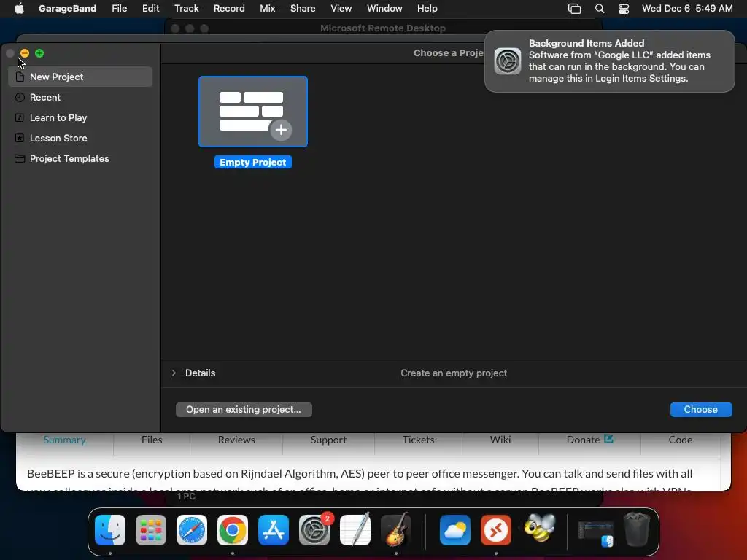The height and width of the screenshot is (560, 747).
Task: Click Donate tab in background browser
Action: [x=589, y=440]
